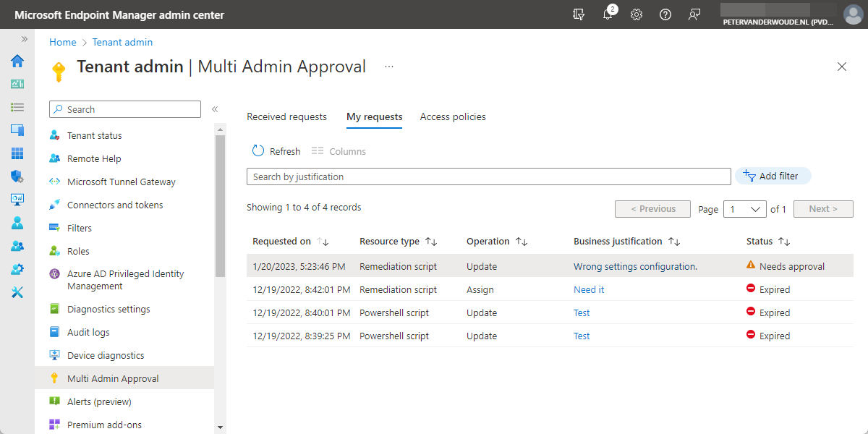Open the Troubleshooting and support wrench icon
868x434 pixels.
click(17, 292)
